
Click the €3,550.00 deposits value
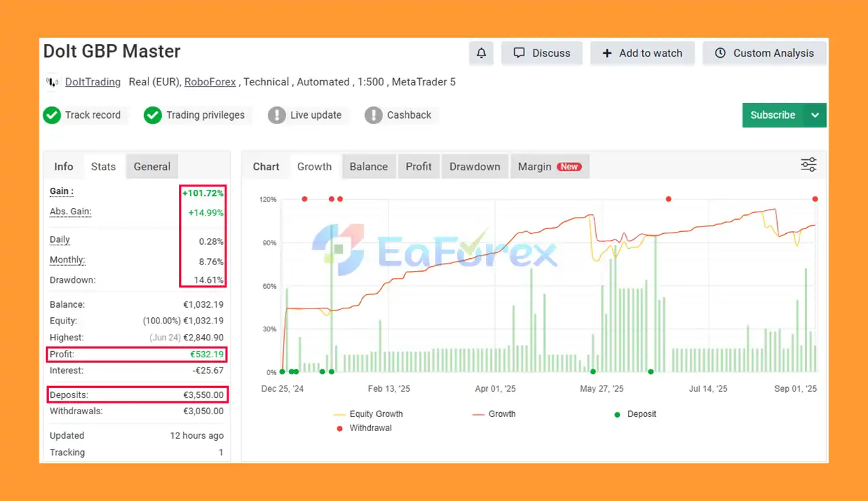coord(203,395)
